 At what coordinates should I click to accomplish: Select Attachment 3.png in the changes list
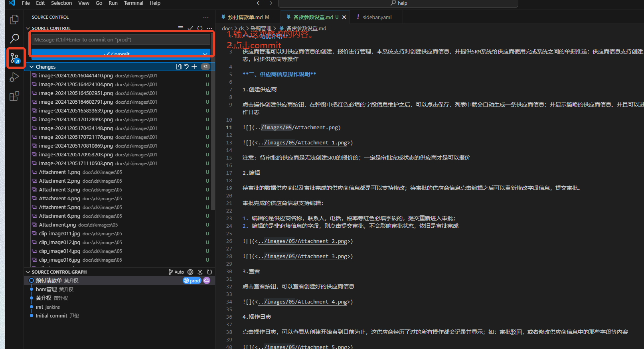[59, 190]
